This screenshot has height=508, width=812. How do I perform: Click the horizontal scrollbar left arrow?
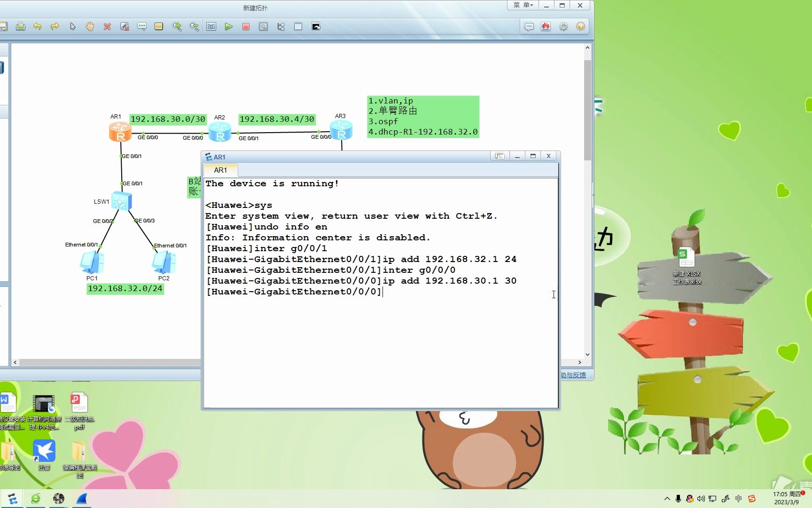click(16, 362)
